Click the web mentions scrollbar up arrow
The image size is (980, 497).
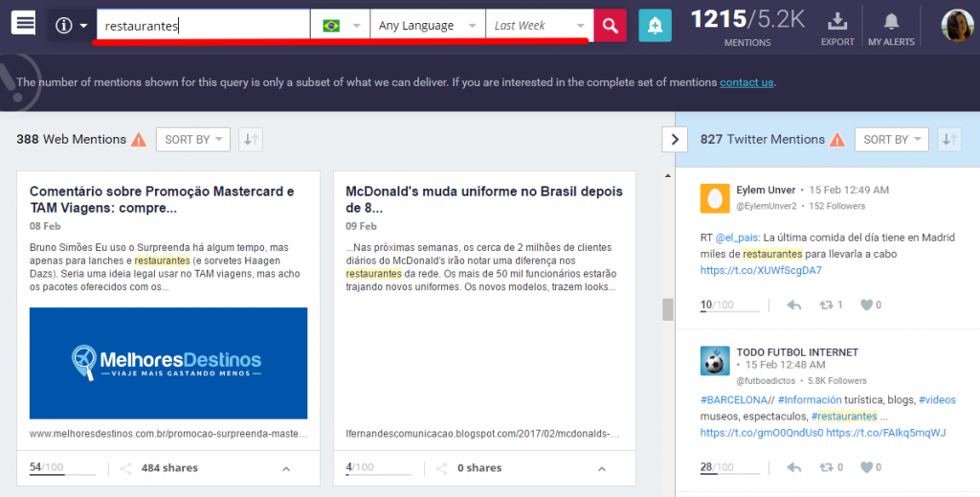pyautogui.click(x=668, y=176)
